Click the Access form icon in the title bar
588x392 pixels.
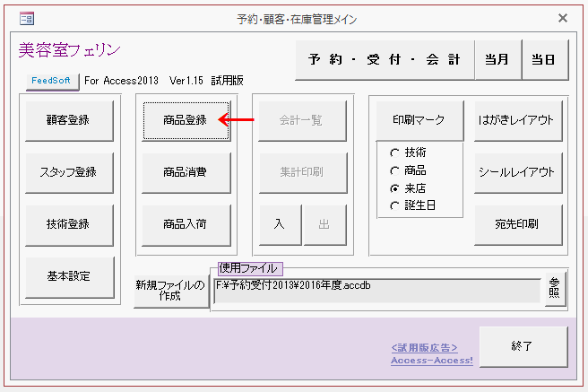point(27,18)
